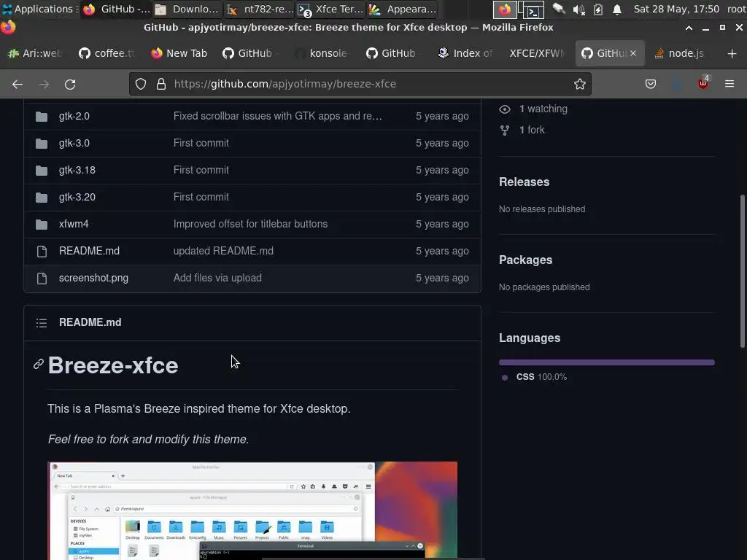
Task: View site security padlock info
Action: pyautogui.click(x=161, y=85)
